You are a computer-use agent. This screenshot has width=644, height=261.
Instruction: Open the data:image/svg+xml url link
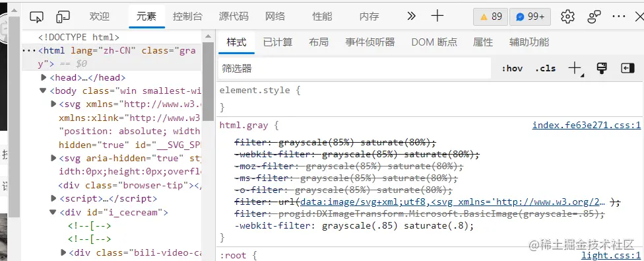click(452, 202)
